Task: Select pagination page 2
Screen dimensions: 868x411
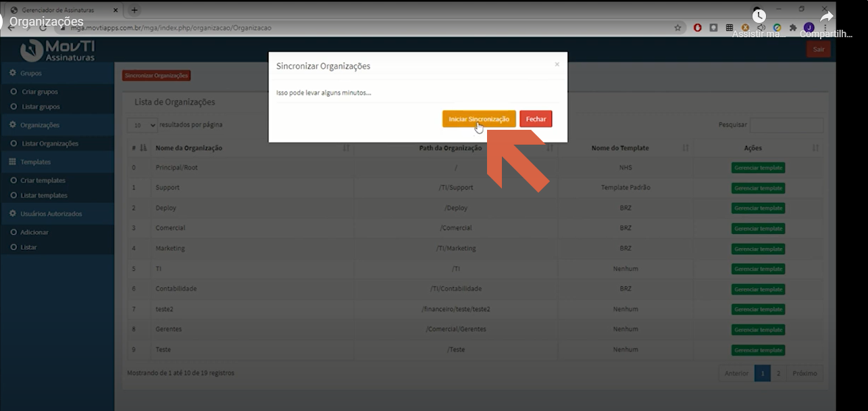Action: pos(778,373)
